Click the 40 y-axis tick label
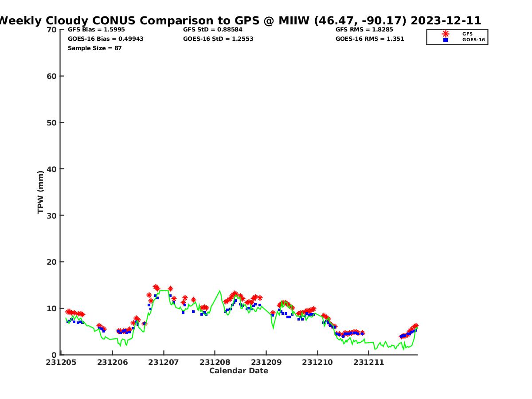532x399 pixels. (51, 169)
